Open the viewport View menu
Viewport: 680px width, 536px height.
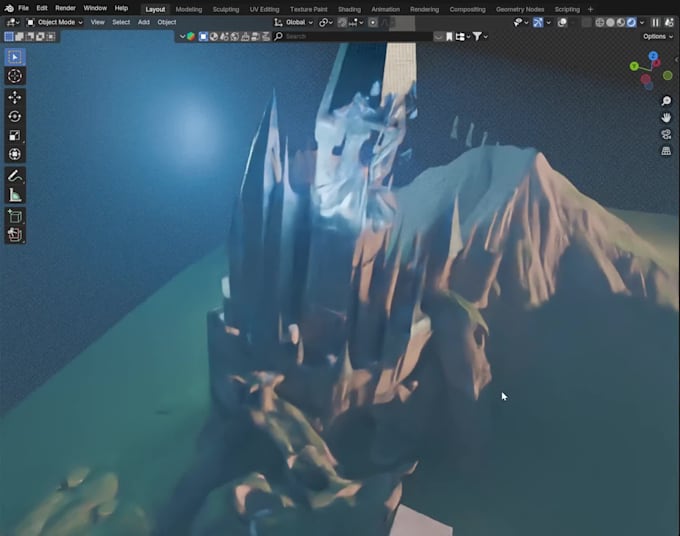click(98, 22)
